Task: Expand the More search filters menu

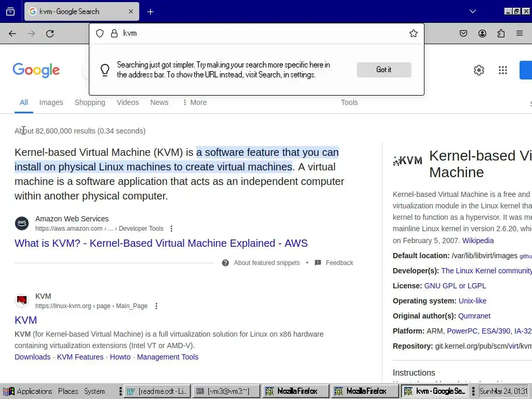Action: tap(195, 102)
